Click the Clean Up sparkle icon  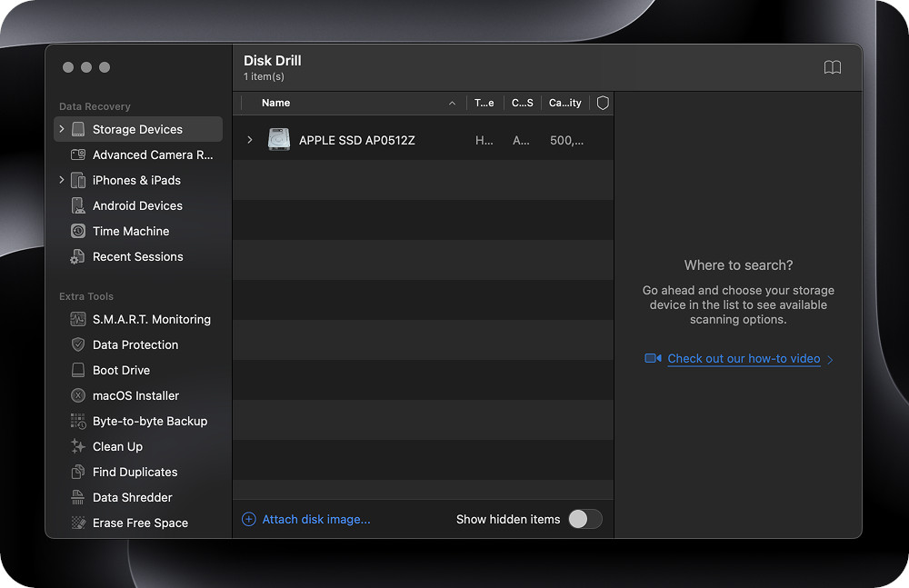pyautogui.click(x=78, y=447)
